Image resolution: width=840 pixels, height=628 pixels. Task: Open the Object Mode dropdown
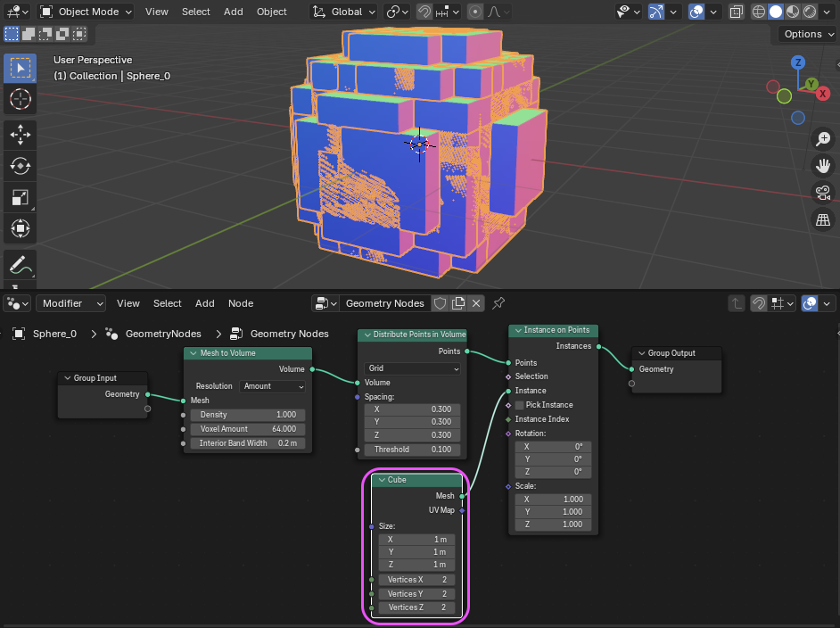86,12
